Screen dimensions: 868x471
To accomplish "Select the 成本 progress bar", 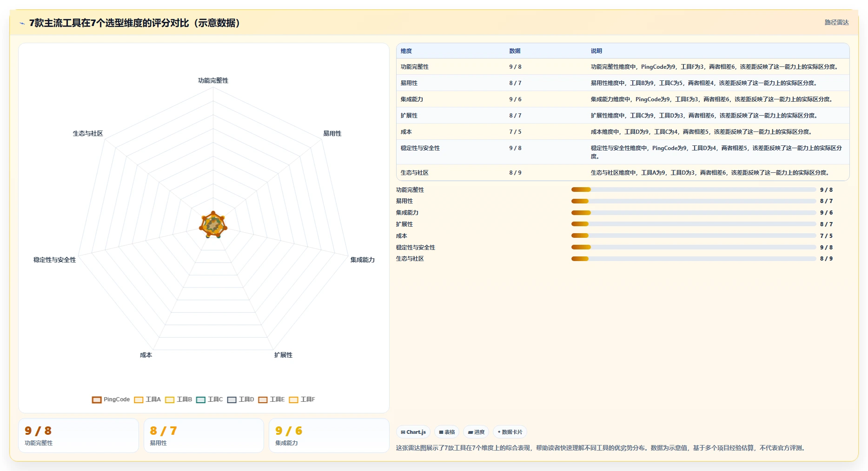I will click(x=694, y=235).
